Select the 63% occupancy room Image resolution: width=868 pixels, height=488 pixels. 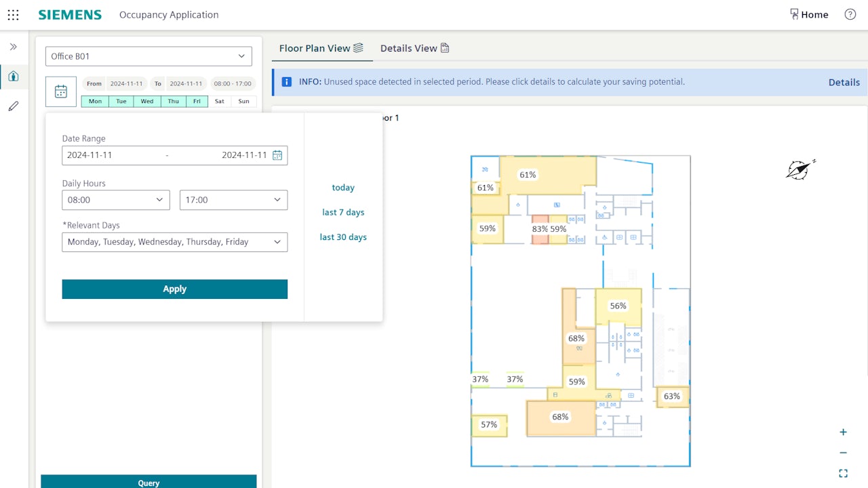click(672, 396)
